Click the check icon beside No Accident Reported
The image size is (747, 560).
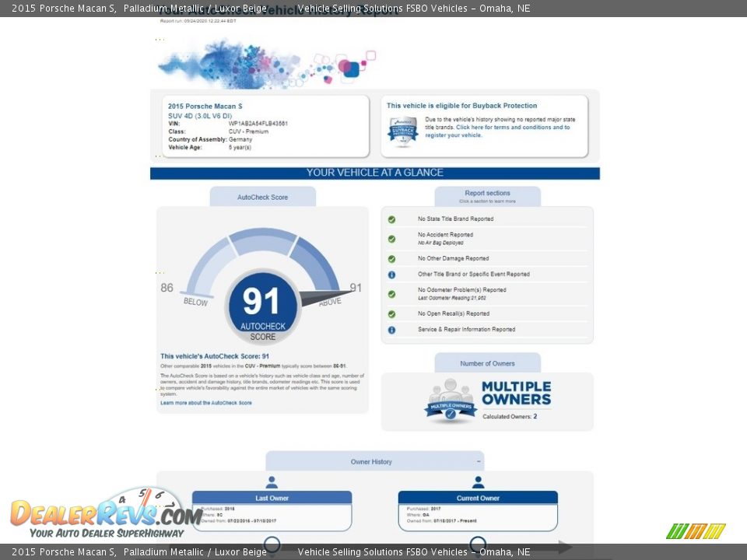391,238
